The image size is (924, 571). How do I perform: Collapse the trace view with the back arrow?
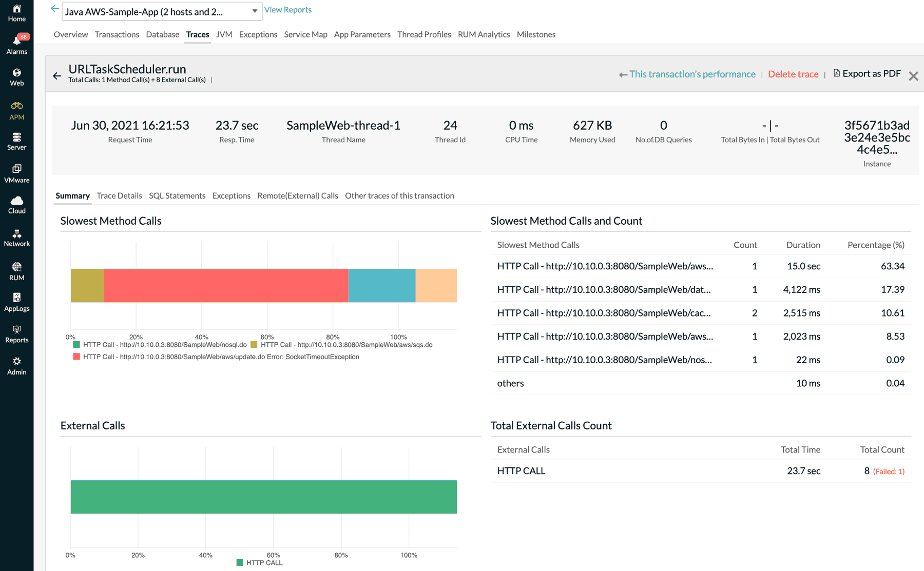57,75
